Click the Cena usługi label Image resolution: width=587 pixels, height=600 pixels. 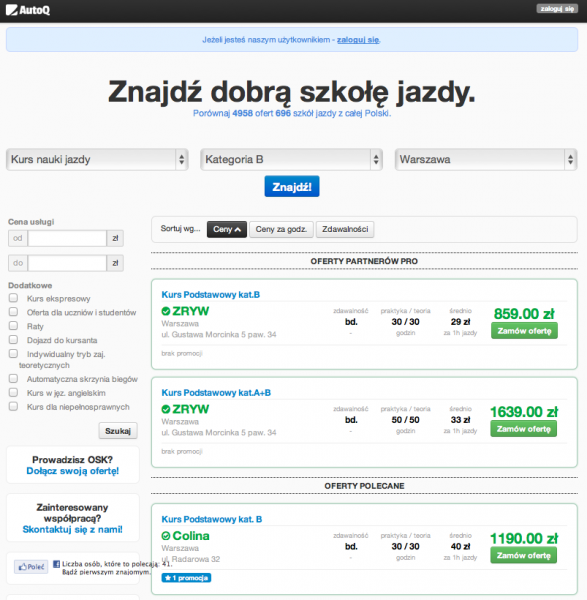tap(31, 222)
